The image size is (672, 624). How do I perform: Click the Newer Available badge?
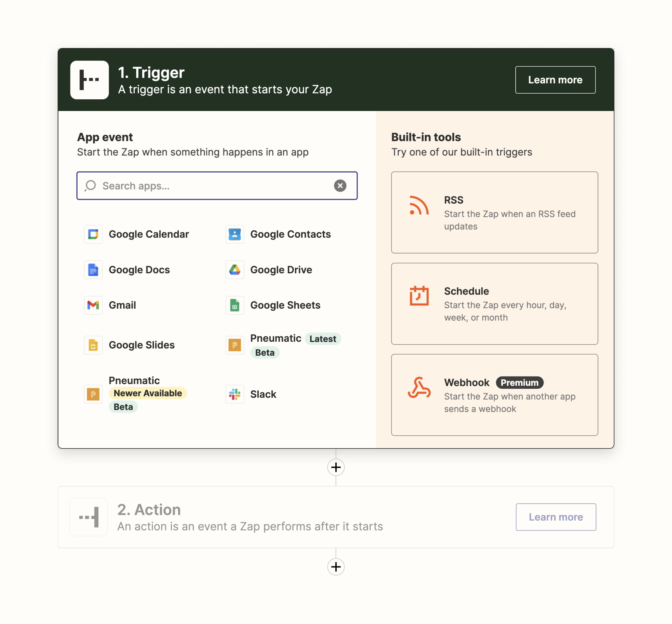148,393
